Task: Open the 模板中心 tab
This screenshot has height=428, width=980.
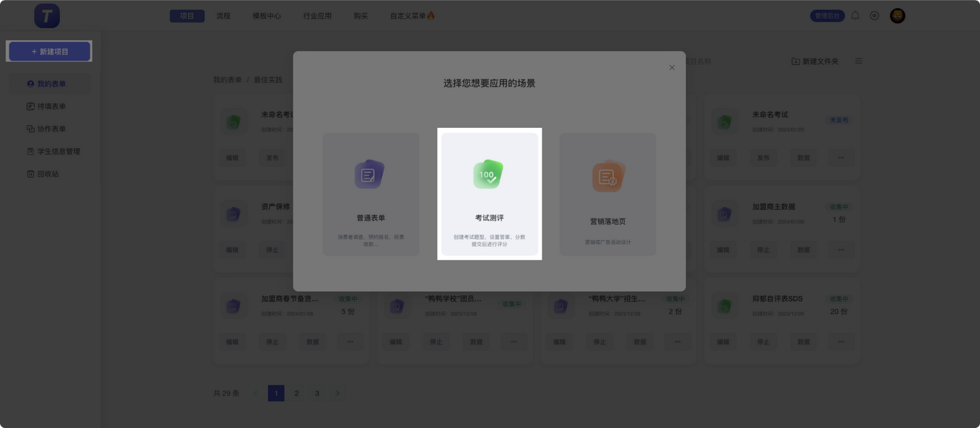Action: (x=267, y=16)
